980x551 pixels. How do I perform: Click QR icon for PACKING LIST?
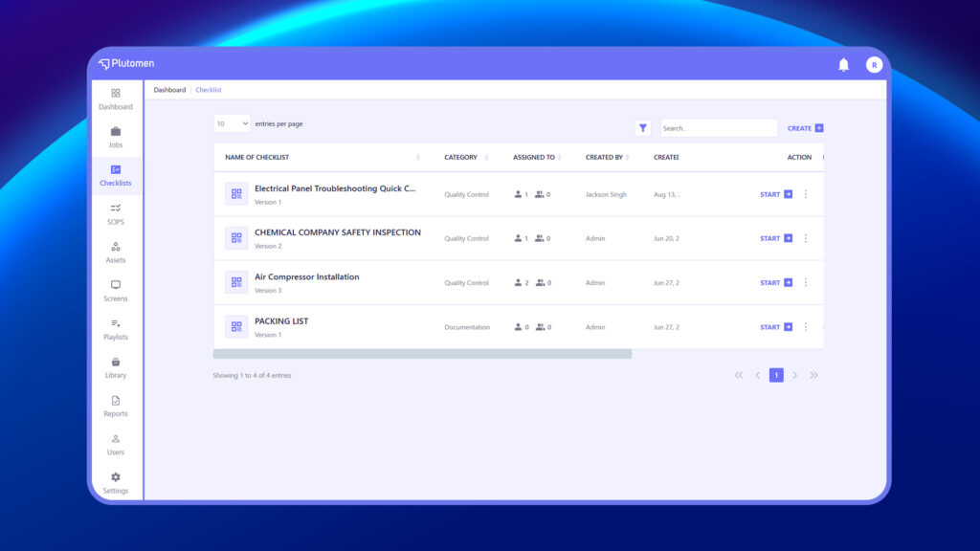click(236, 327)
